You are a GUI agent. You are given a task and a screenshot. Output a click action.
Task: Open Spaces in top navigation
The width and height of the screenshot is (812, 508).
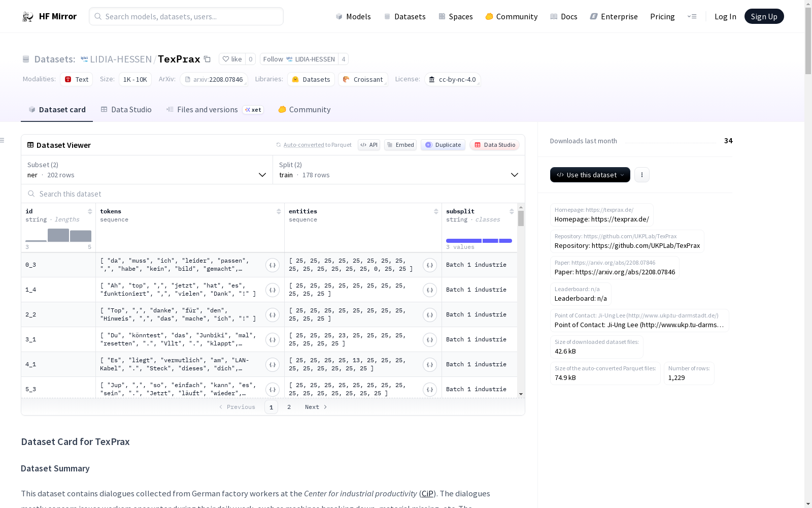pyautogui.click(x=456, y=17)
